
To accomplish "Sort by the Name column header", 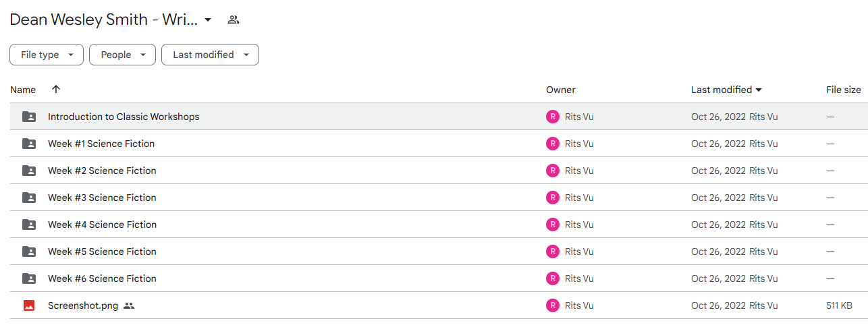I will coord(23,90).
